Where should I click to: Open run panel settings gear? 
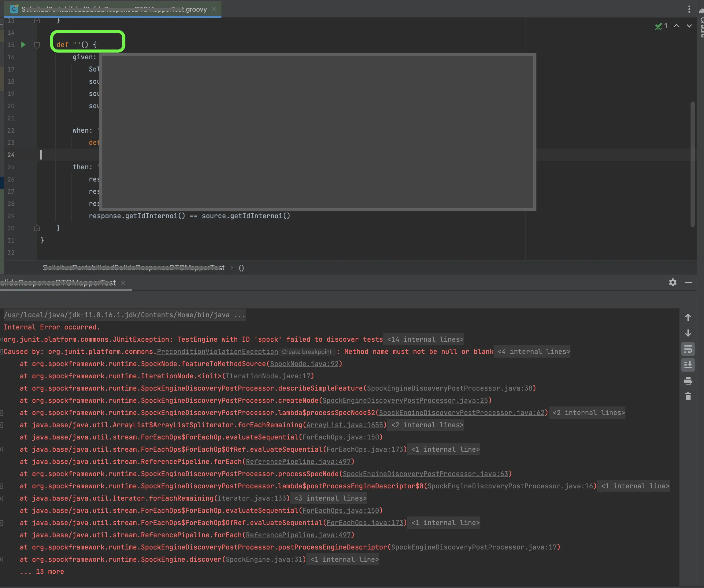(673, 282)
